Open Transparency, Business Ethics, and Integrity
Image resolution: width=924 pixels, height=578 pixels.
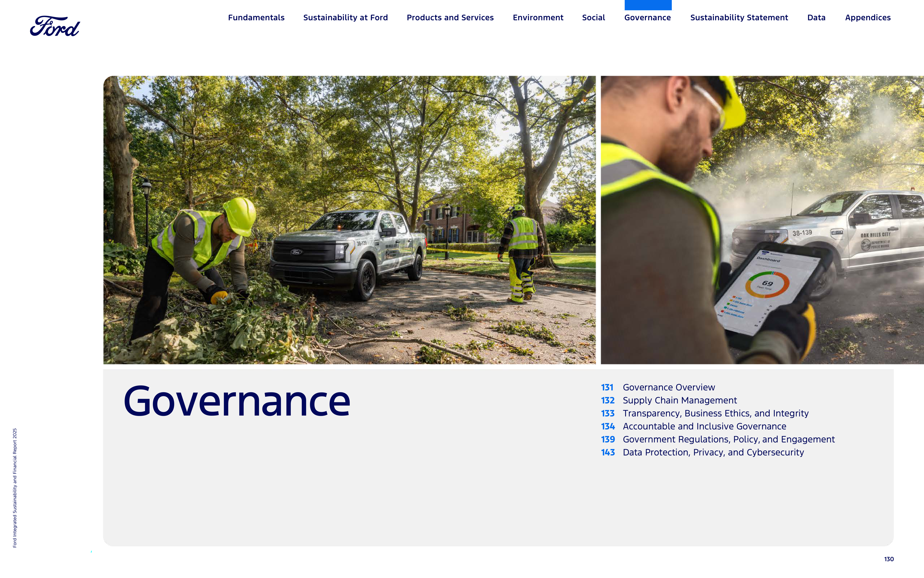pos(715,413)
